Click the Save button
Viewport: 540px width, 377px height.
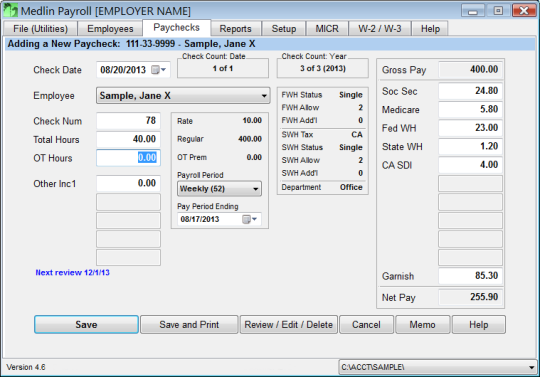[x=86, y=324]
